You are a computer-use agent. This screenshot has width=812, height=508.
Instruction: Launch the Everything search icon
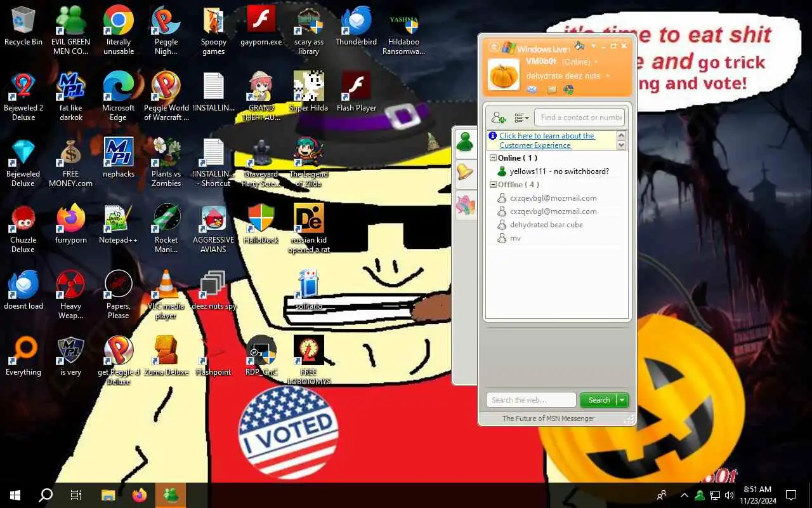(x=23, y=356)
